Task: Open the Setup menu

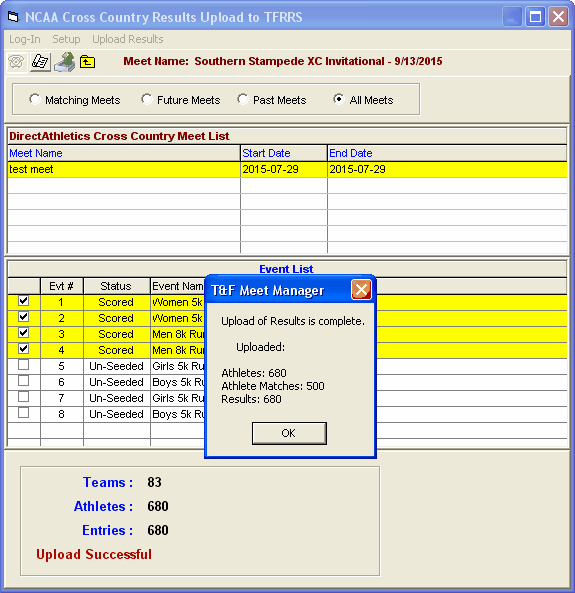Action: pyautogui.click(x=66, y=39)
